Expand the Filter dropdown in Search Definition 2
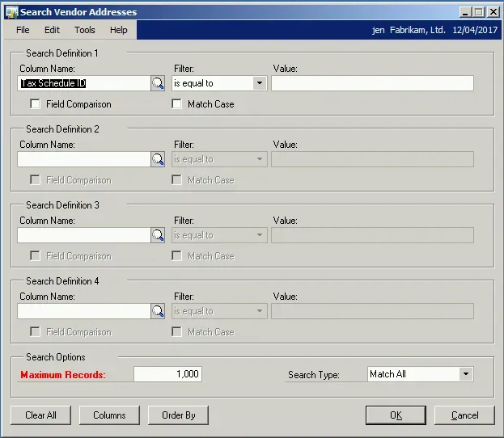The height and width of the screenshot is (438, 504). [260, 159]
